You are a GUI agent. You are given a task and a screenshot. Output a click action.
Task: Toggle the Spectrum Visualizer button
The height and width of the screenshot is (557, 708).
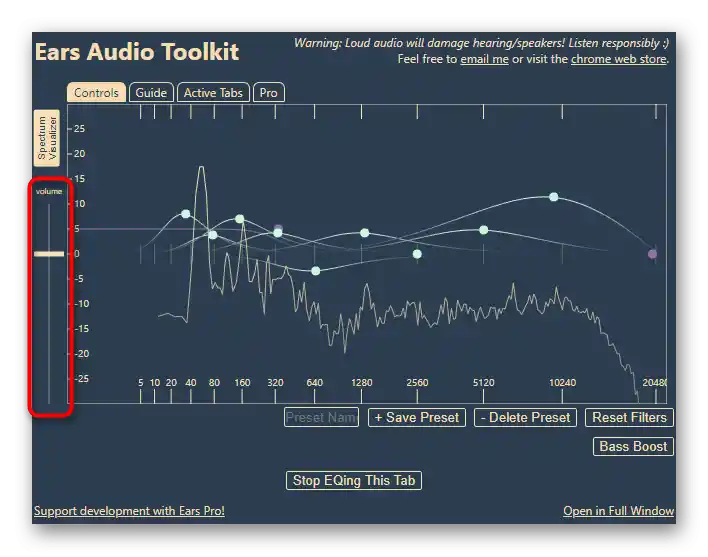(47, 138)
